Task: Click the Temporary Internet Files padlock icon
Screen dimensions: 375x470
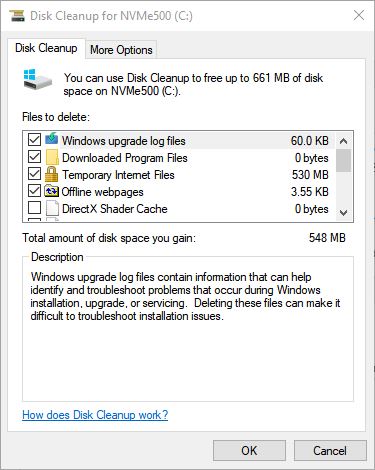Action: coord(52,174)
